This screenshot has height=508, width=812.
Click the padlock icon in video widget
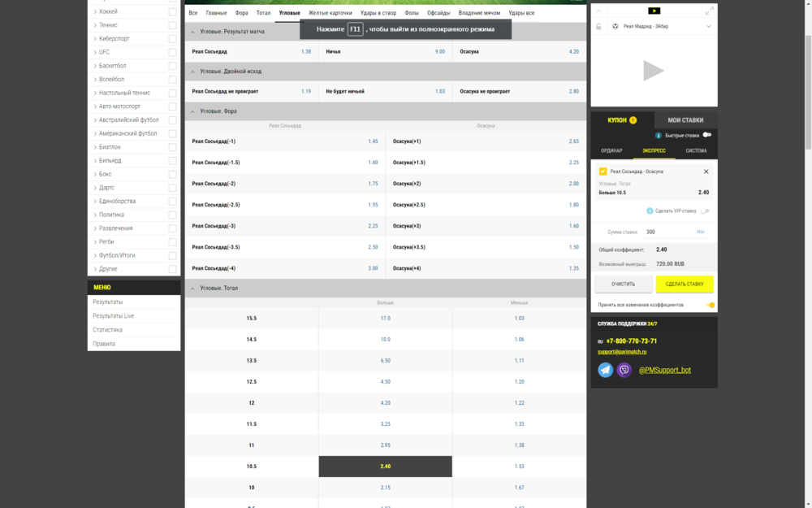tap(598, 27)
